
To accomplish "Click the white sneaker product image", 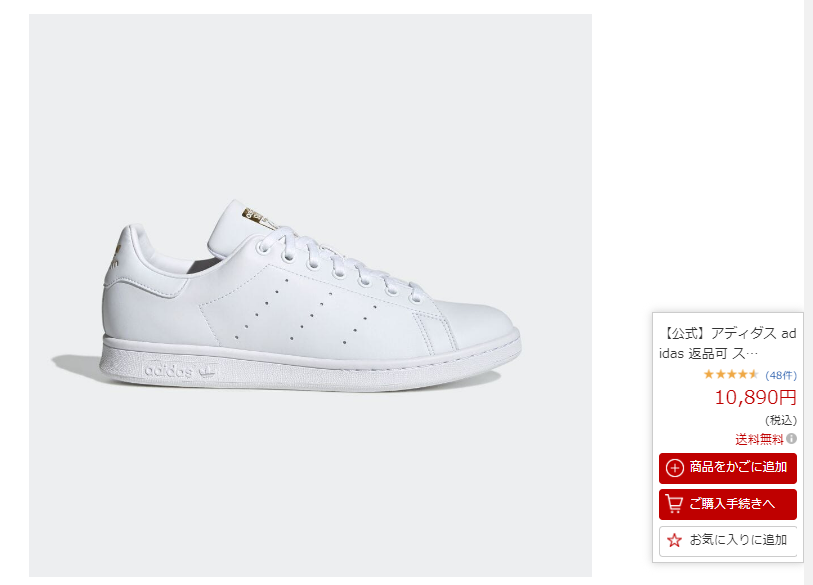I will (x=310, y=300).
